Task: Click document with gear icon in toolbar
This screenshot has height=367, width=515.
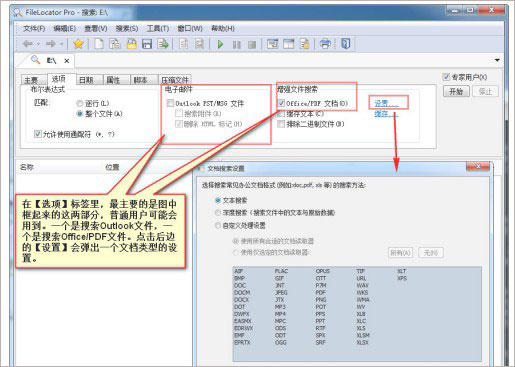Action: 305,44
